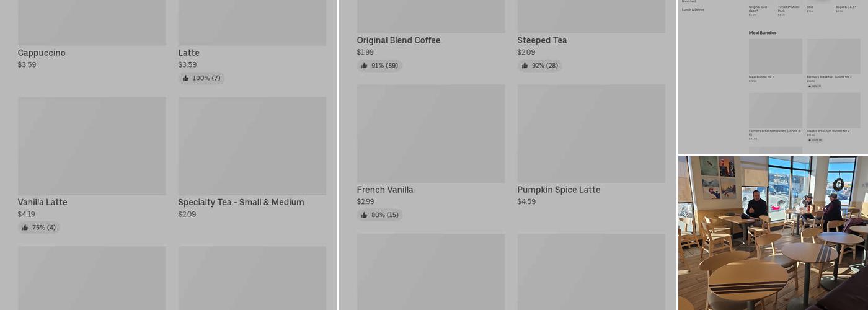Image resolution: width=868 pixels, height=310 pixels.
Task: Click the Steeped Tea 92% thumbs-up icon
Action: [x=525, y=66]
